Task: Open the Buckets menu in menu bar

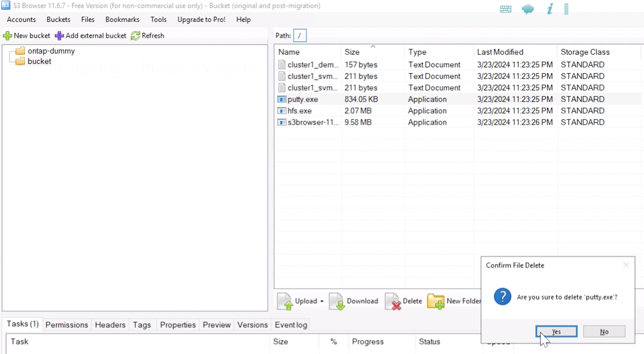Action: [58, 19]
